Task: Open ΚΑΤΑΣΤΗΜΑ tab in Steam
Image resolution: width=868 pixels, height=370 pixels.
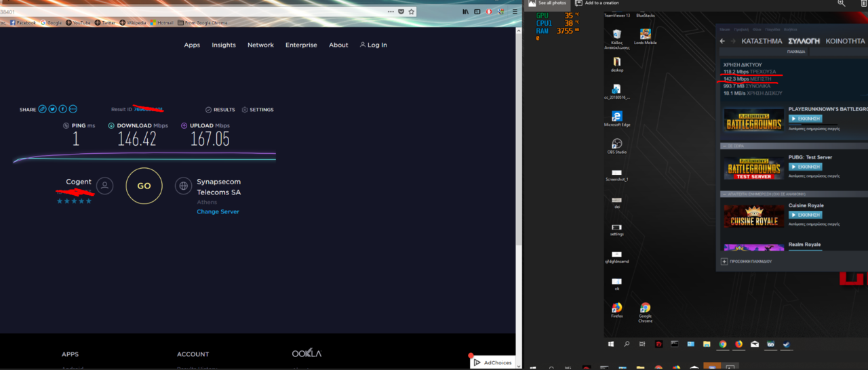Action: [x=762, y=41]
